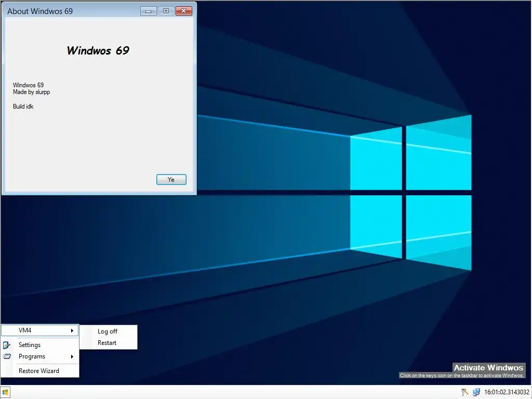This screenshot has height=399, width=532.
Task: Click the keys activation icon in the tray
Action: point(464,392)
